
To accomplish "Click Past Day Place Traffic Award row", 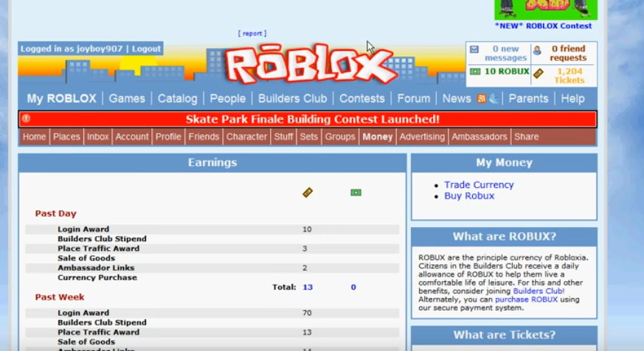I will coord(212,249).
